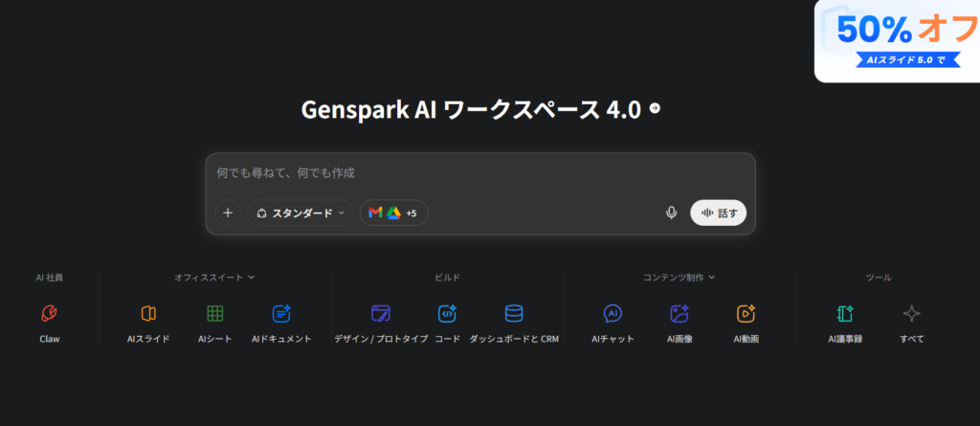Open the AI動画 generator

pyautogui.click(x=746, y=324)
